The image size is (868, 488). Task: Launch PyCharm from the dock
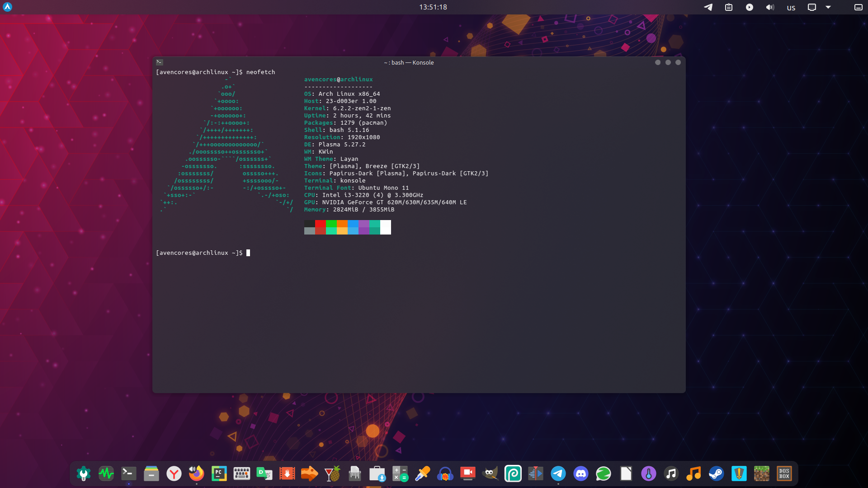(219, 474)
